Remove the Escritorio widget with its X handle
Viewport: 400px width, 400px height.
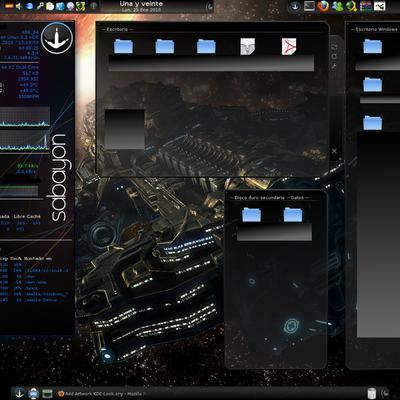pos(334,151)
